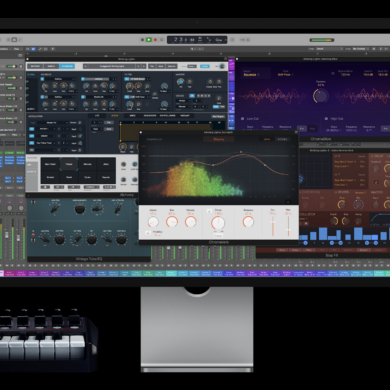Click the ChromaVerb Size knob

[172, 222]
